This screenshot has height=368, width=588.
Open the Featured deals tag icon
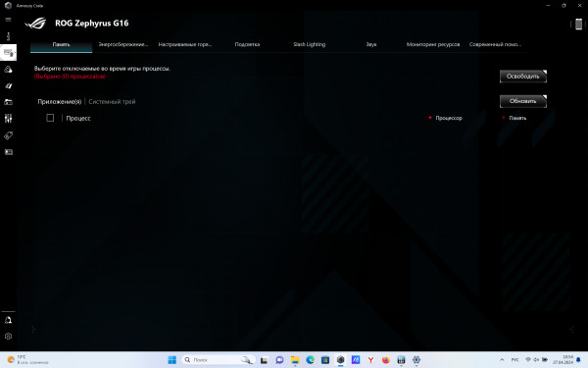8,135
